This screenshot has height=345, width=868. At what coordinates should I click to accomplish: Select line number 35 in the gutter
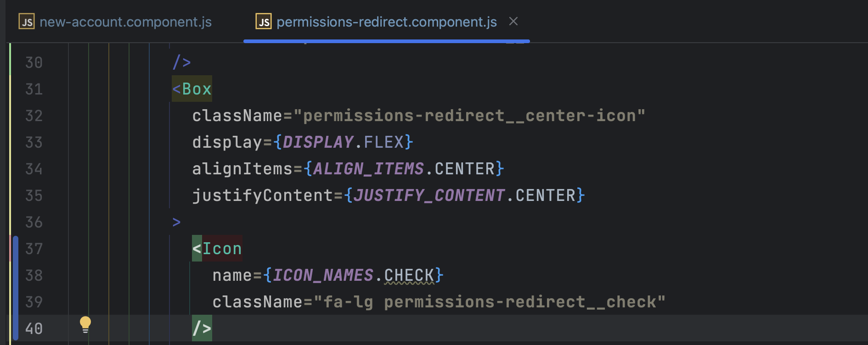pyautogui.click(x=34, y=195)
